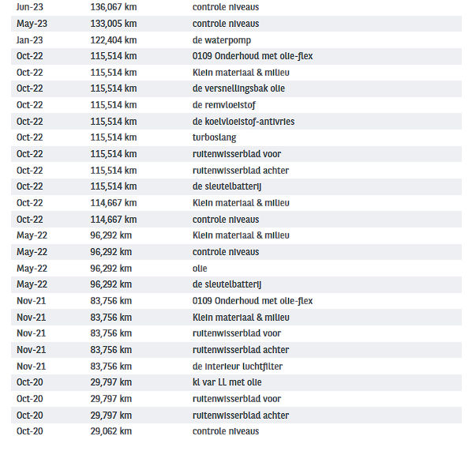
Task: Select the kl var LL met olie row
Action: [x=237, y=382]
